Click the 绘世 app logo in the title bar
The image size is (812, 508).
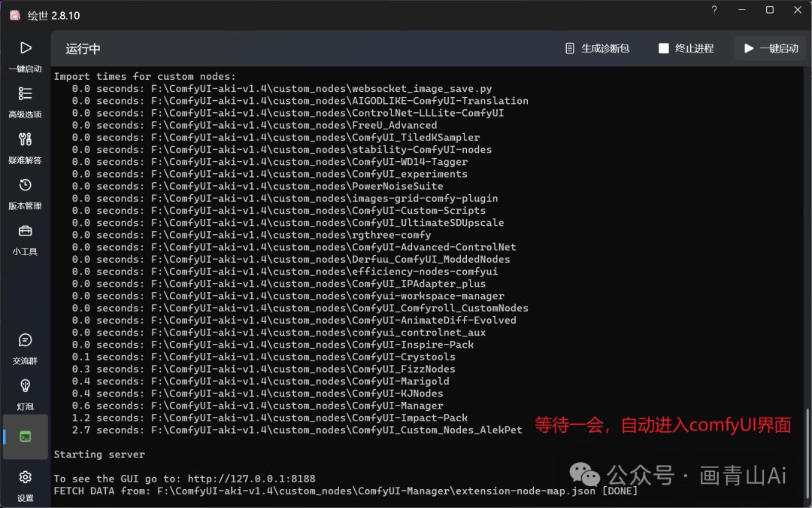[x=15, y=15]
